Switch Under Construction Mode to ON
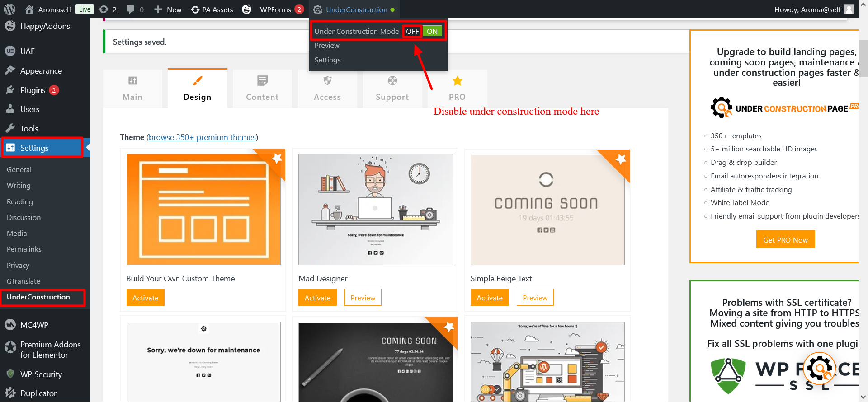 click(432, 31)
